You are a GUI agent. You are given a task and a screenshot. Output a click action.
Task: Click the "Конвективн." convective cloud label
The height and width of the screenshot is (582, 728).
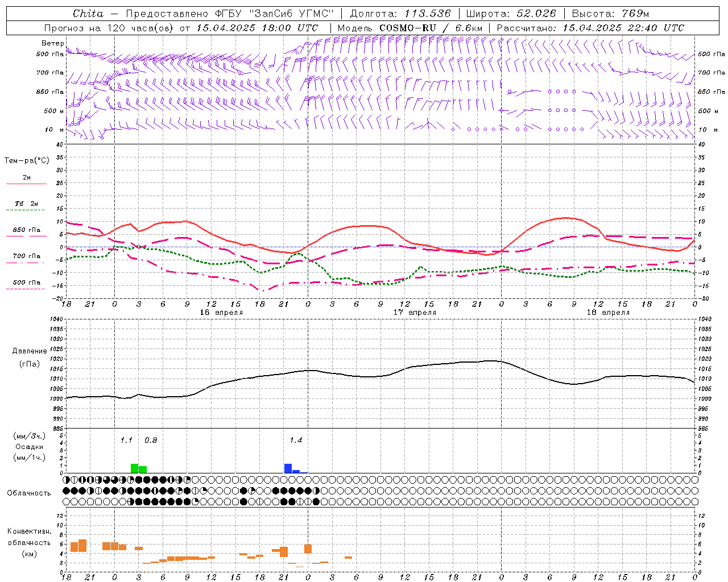(x=29, y=531)
